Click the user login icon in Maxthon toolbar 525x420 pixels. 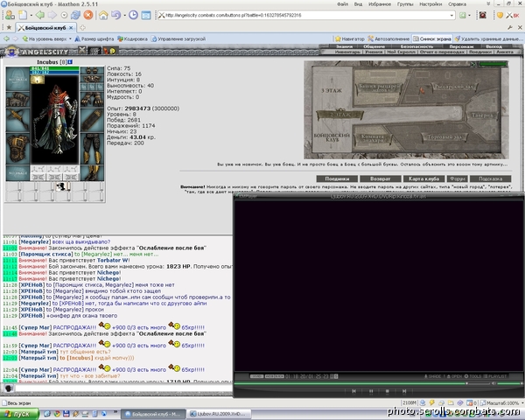point(10,15)
